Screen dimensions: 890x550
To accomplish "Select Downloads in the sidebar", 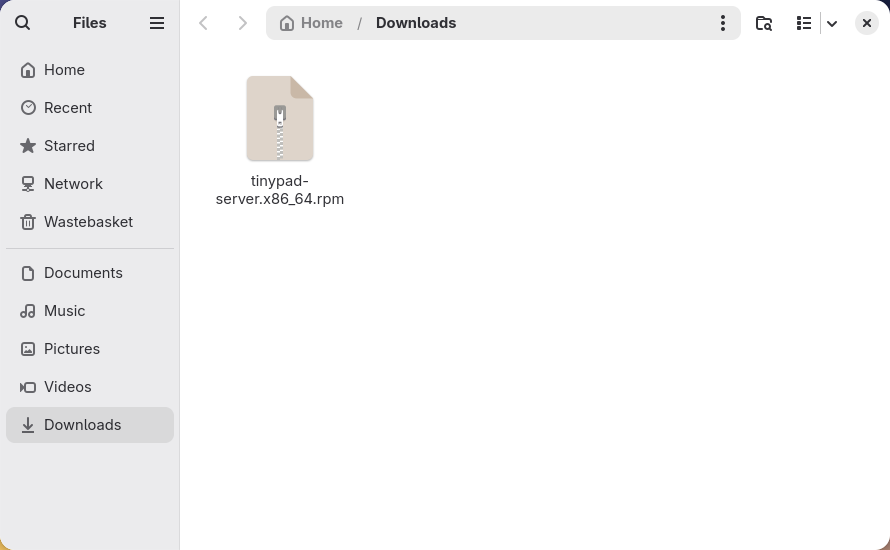I will [x=90, y=425].
